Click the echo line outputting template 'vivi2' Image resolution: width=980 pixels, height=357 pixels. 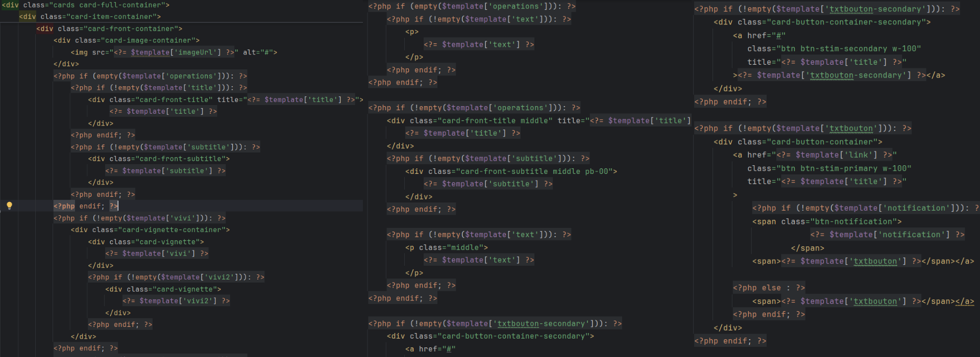tap(176, 301)
